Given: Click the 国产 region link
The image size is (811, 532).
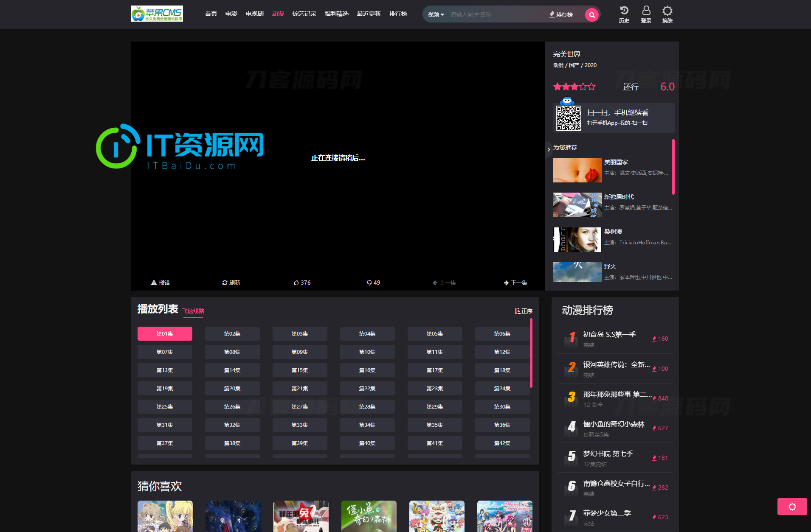Looking at the screenshot, I should click(574, 65).
